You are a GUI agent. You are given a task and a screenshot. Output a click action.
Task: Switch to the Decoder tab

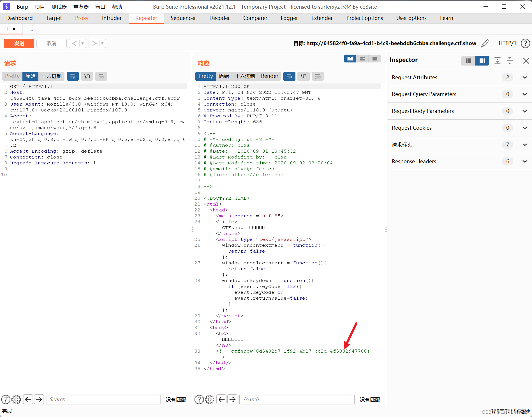(219, 18)
